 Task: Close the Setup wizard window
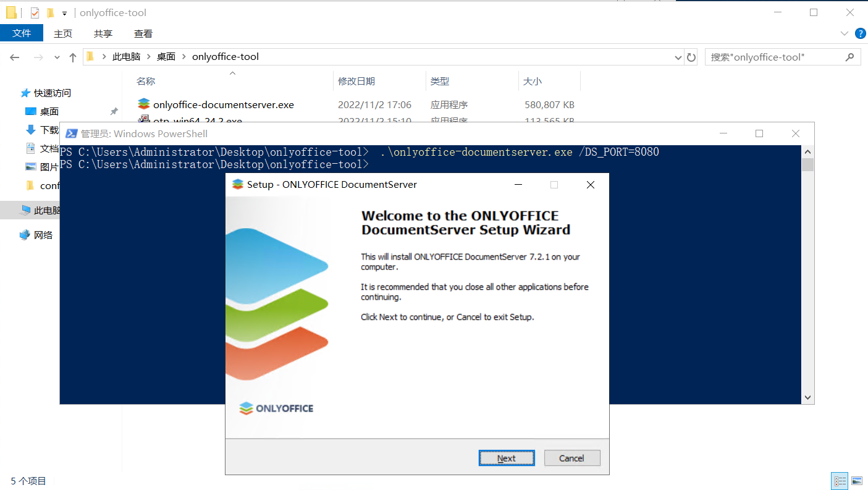[591, 184]
